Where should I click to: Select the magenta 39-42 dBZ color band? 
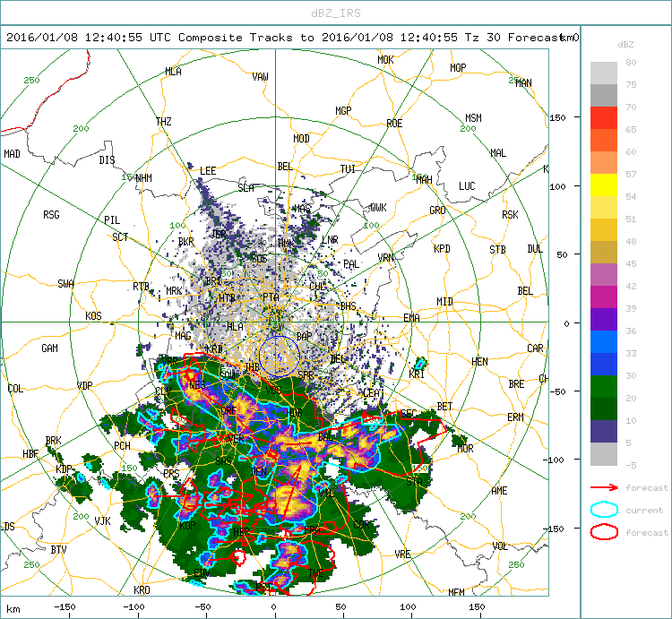604,297
